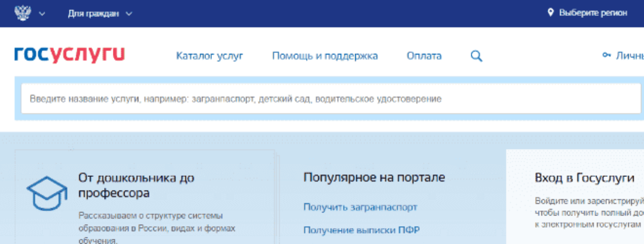Open "Выберите регион" region selector
Viewport: 644px width, 244px height.
(x=593, y=13)
